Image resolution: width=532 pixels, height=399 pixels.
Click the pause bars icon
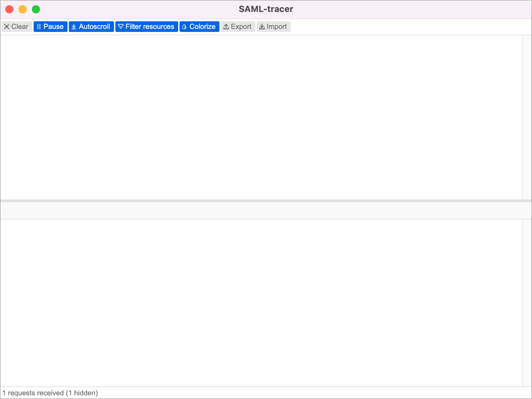[39, 27]
